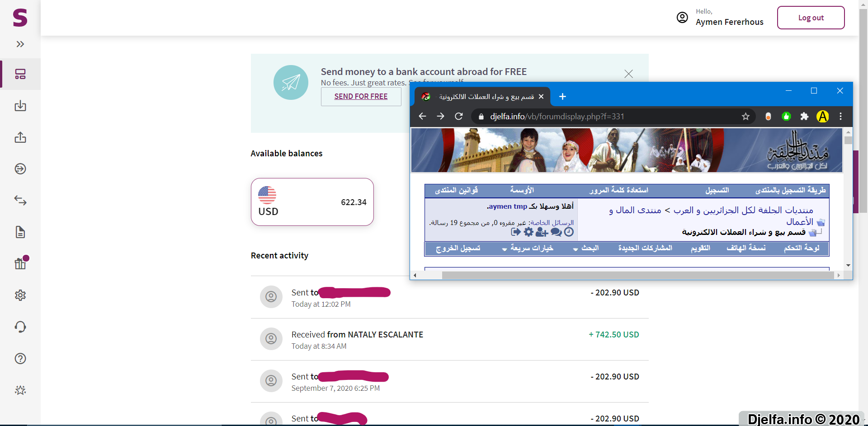Click the Aymen Fererhous username
Image resolution: width=868 pixels, height=426 pixels.
[x=729, y=22]
